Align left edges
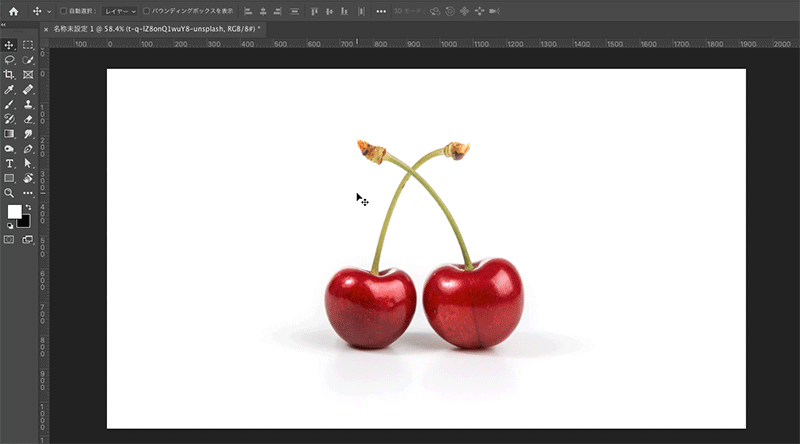800x444 pixels. click(x=248, y=11)
